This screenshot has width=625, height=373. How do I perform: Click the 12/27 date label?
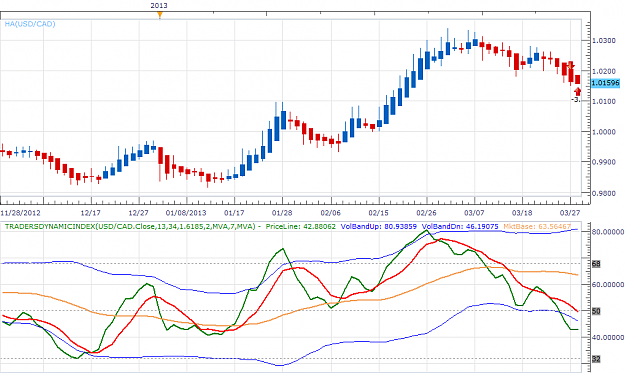pyautogui.click(x=139, y=213)
